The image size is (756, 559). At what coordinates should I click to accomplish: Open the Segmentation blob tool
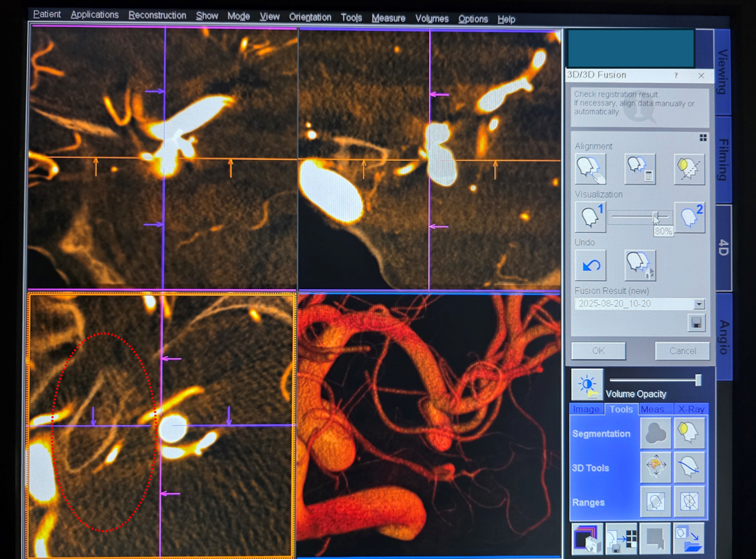(655, 433)
